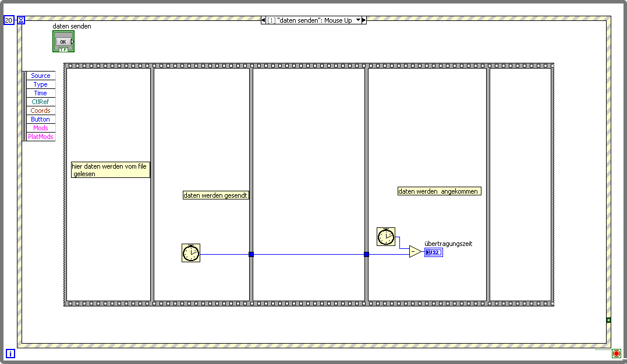The width and height of the screenshot is (627, 364).
Task: Select the CtlRef event data node
Action: pos(40,102)
